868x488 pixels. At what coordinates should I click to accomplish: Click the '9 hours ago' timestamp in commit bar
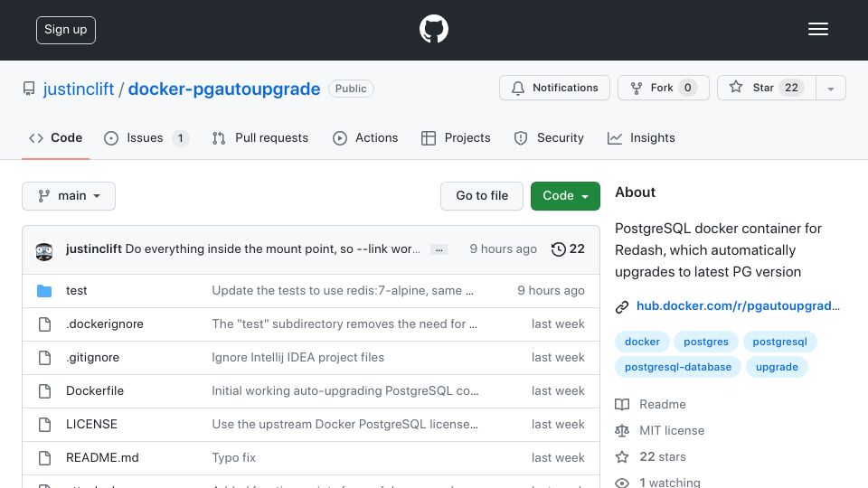click(504, 249)
